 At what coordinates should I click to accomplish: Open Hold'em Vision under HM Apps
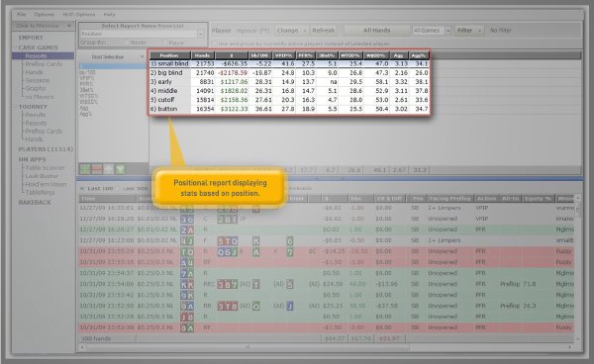coord(46,185)
